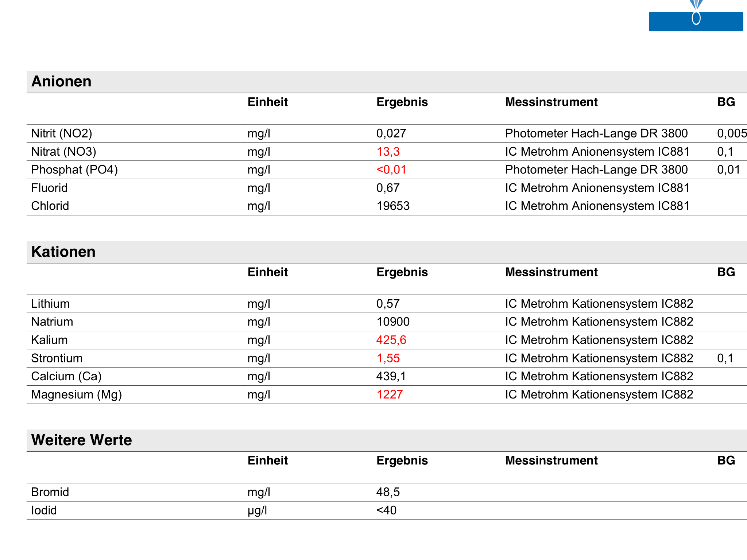Select the Bromid result 48,5
Viewport: 747px width, 560px height.
click(388, 492)
